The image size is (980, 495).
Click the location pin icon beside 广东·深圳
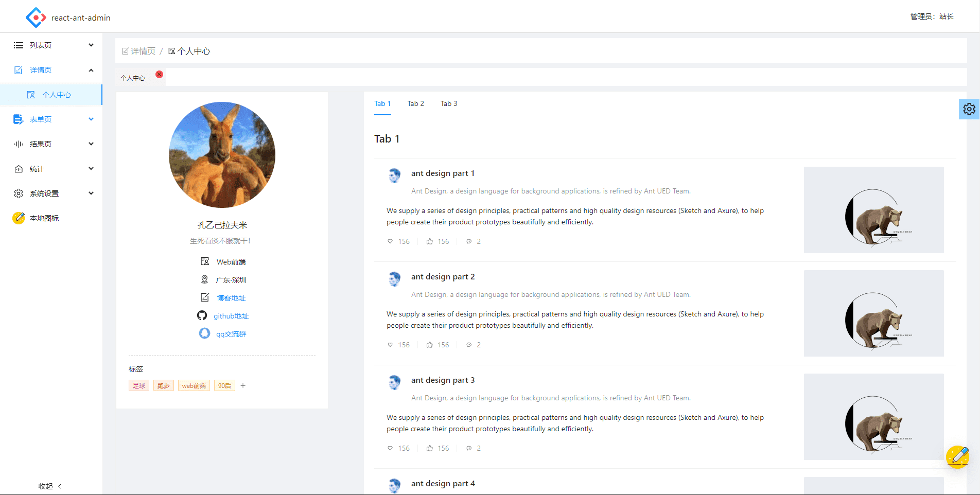(204, 279)
